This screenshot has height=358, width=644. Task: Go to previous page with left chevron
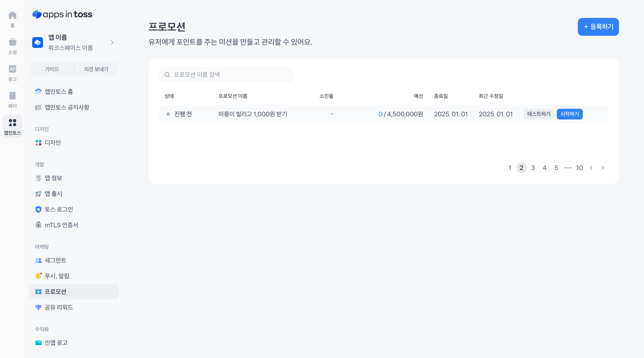[591, 168]
